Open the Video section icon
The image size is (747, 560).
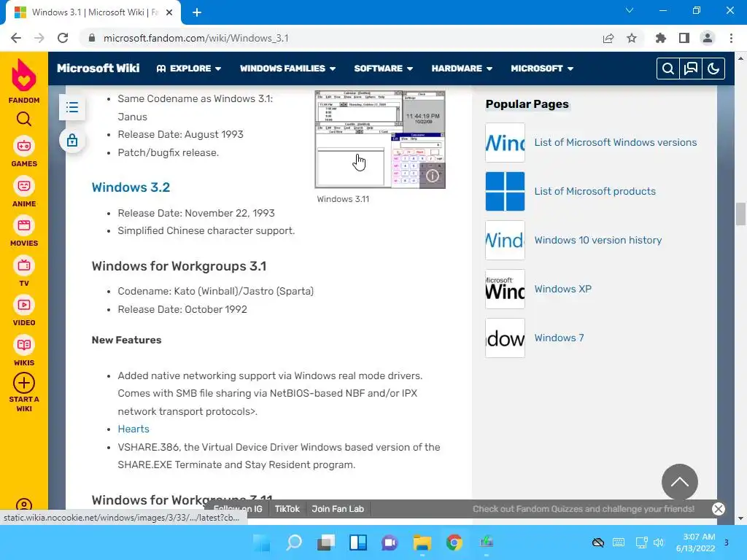pyautogui.click(x=24, y=306)
